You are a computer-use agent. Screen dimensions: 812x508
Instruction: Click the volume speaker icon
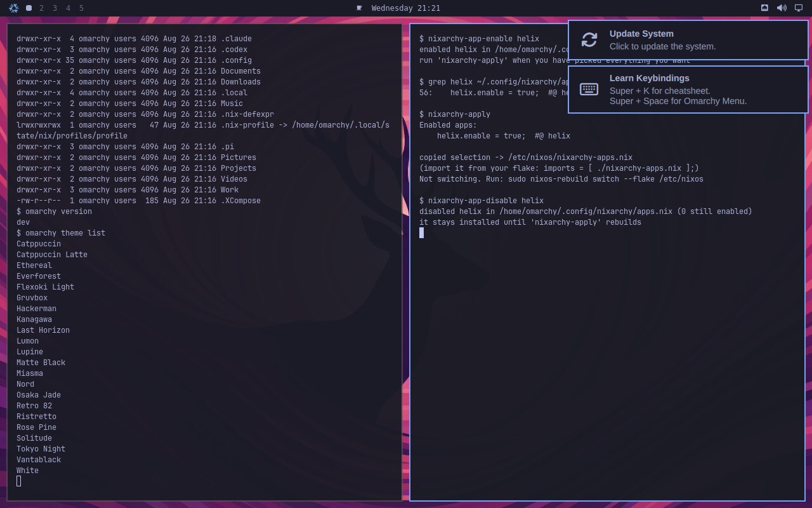click(x=782, y=8)
